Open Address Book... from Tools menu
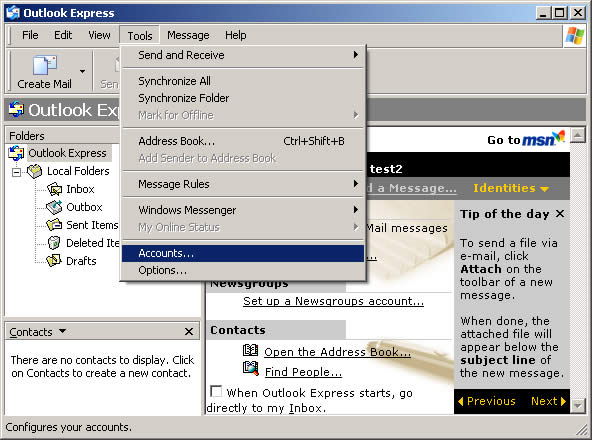The width and height of the screenshot is (592, 440). tap(243, 141)
